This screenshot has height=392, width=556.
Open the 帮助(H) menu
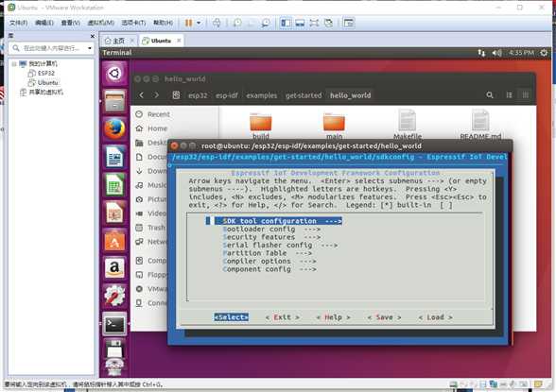163,23
